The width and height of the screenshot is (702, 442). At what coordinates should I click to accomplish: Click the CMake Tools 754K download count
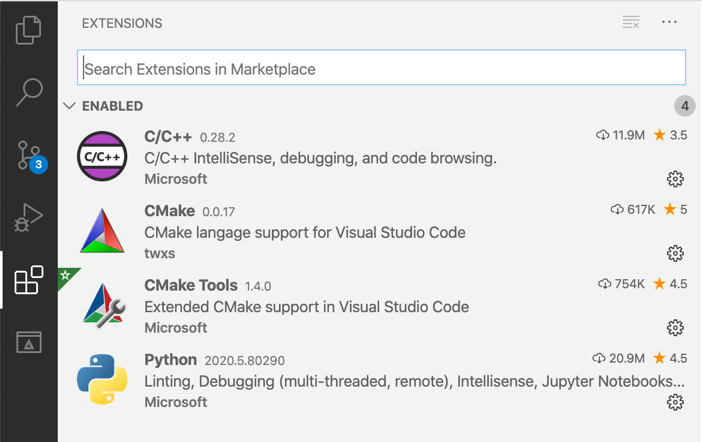pos(621,283)
